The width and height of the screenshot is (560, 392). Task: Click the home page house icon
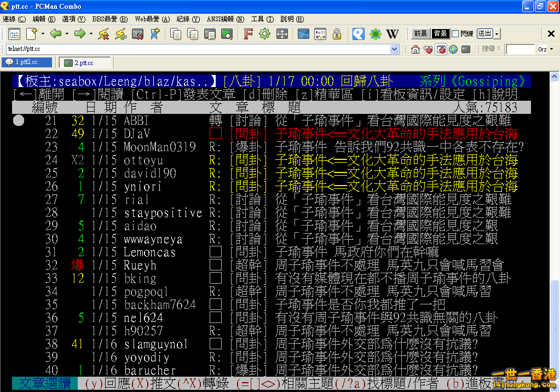pos(415,49)
